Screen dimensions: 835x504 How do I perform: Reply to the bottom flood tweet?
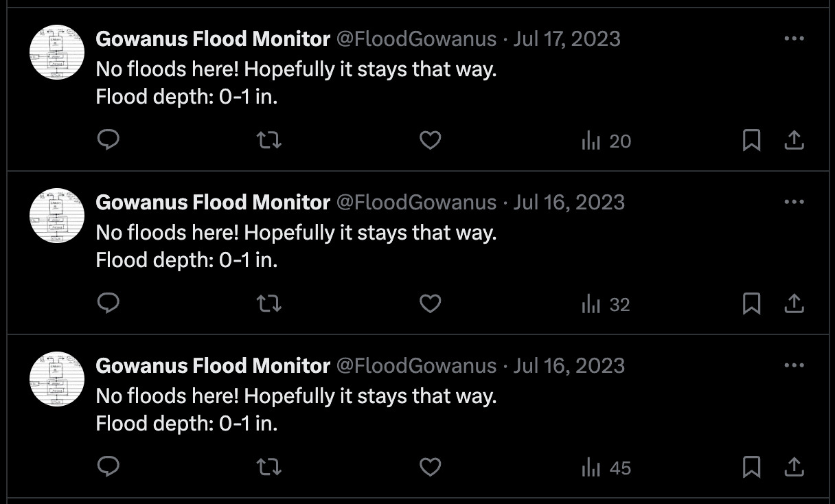tap(108, 467)
